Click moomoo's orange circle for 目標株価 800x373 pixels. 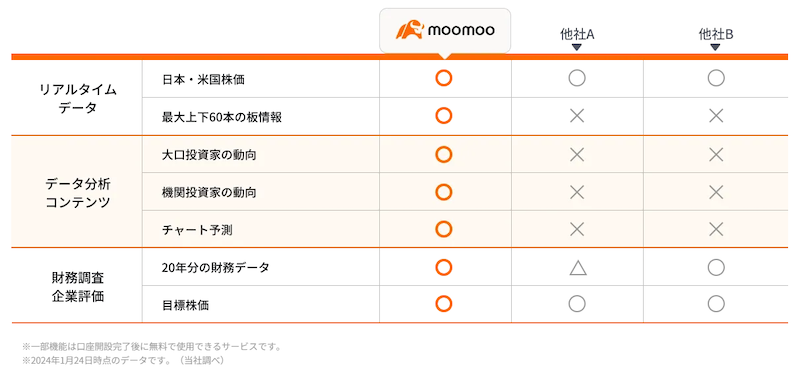(444, 304)
